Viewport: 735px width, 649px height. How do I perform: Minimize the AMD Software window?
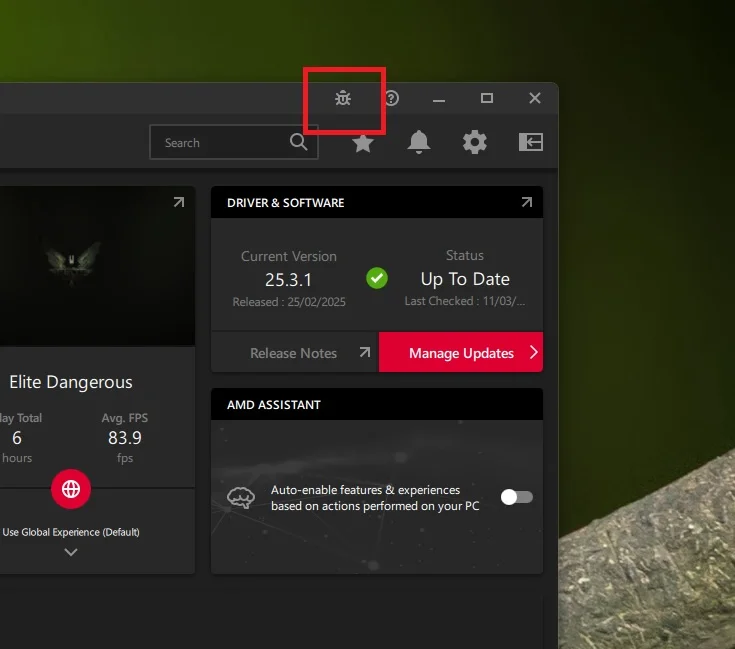tap(439, 98)
